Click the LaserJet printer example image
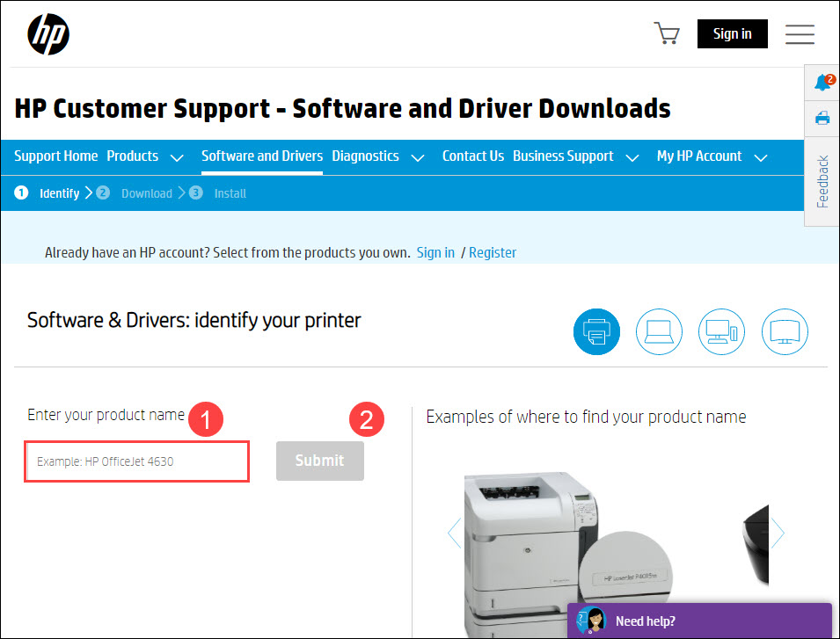 pyautogui.click(x=568, y=554)
